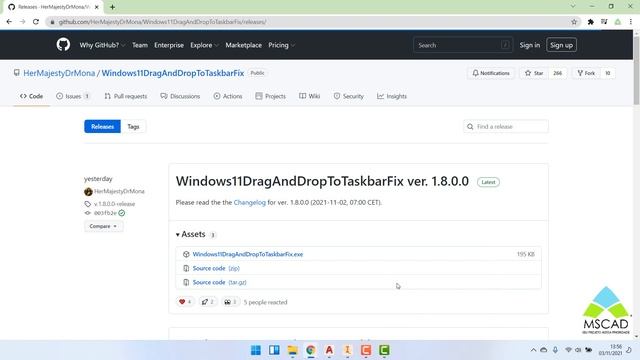Open the Changelog link

coord(249,202)
